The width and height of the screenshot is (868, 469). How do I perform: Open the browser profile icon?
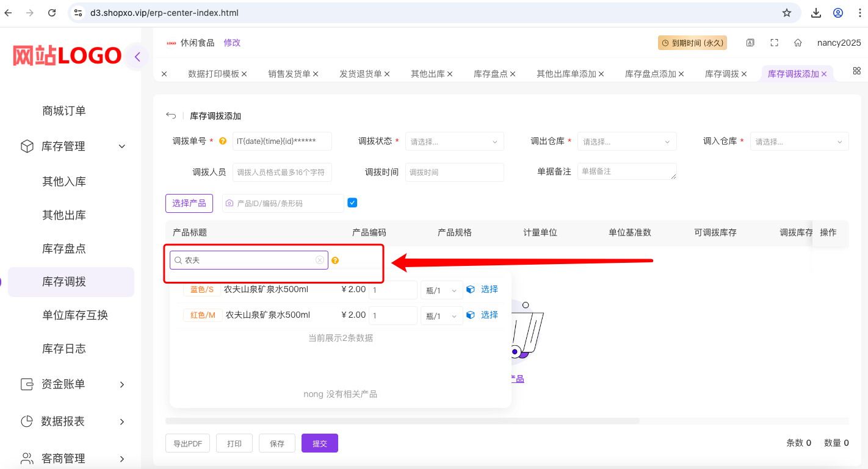pos(838,12)
